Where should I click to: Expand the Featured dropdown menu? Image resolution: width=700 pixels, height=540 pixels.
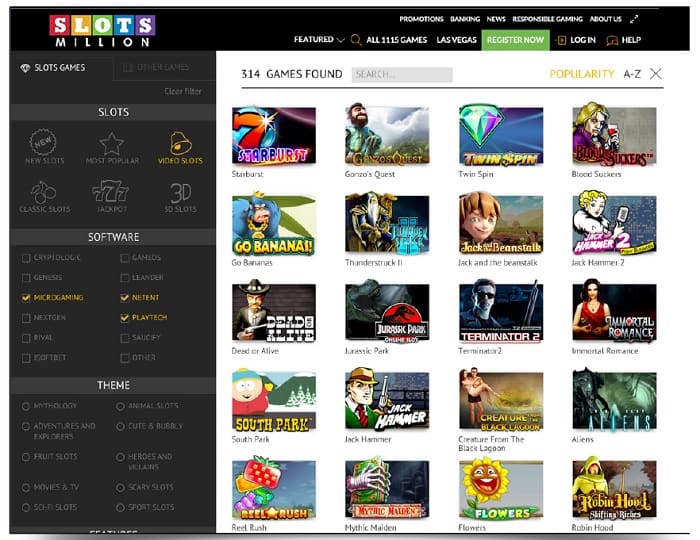319,40
